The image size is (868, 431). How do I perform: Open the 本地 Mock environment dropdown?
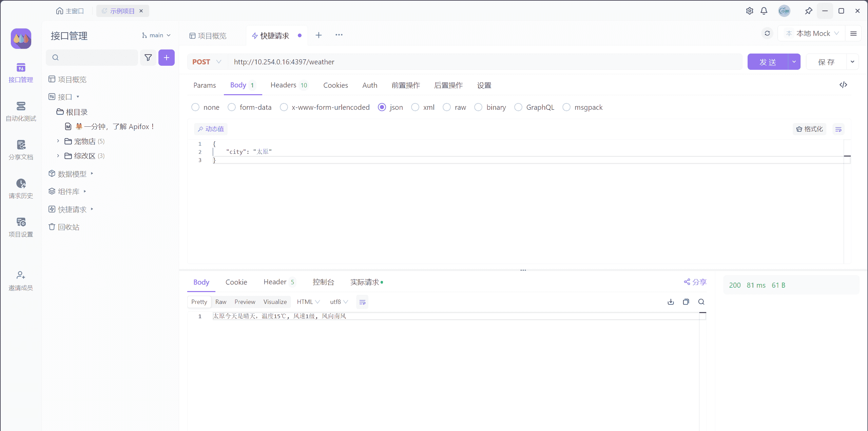click(811, 33)
